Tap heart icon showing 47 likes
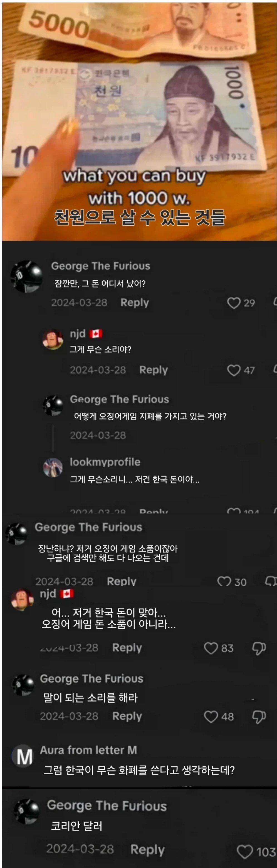277x868 pixels. click(x=234, y=370)
